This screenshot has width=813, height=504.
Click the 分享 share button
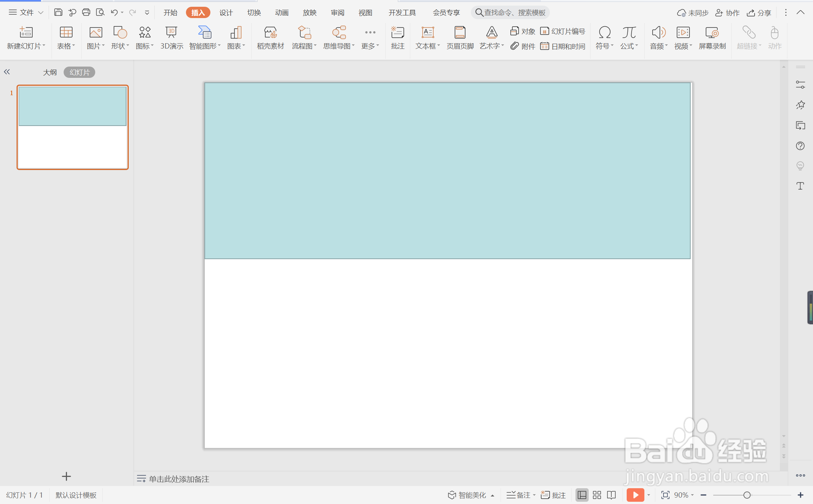(x=759, y=13)
